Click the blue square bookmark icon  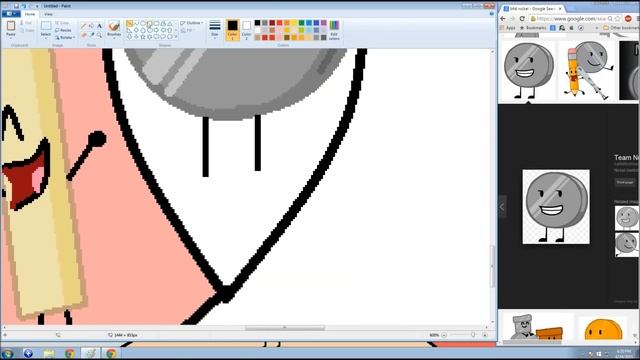click(x=553, y=28)
